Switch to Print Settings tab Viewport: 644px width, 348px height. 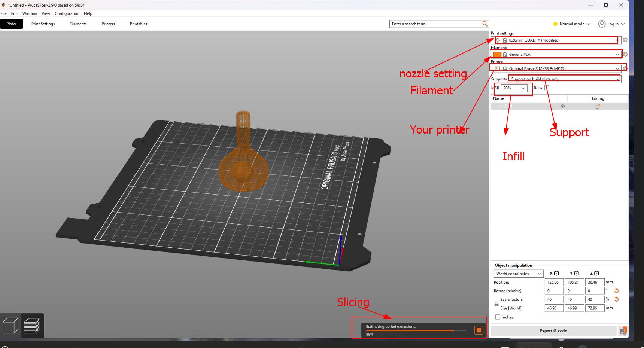point(43,24)
